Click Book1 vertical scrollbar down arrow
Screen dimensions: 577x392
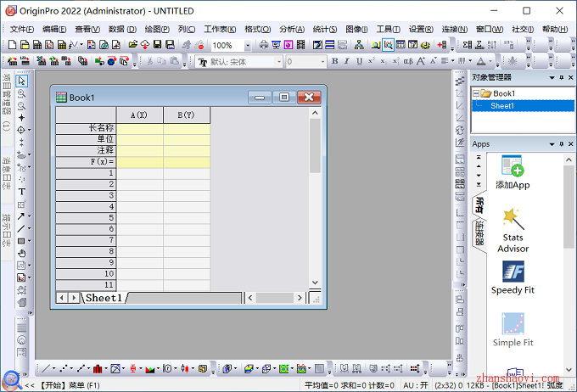(315, 283)
